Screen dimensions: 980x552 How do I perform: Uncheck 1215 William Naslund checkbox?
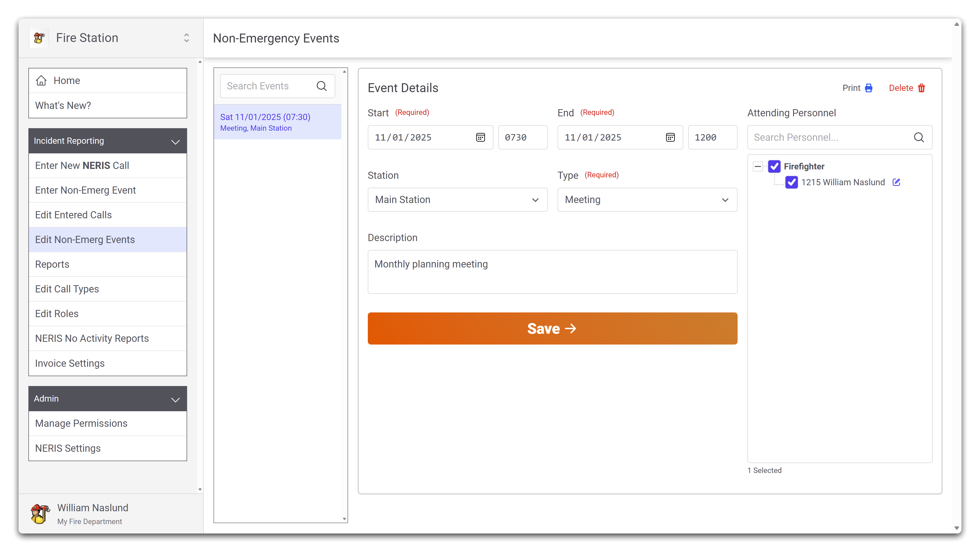point(791,182)
